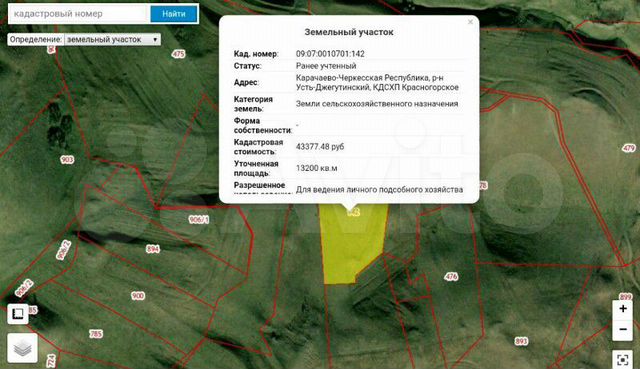Select parcel labeled 903 on map
Viewport: 640px width, 369px height.
[x=67, y=159]
